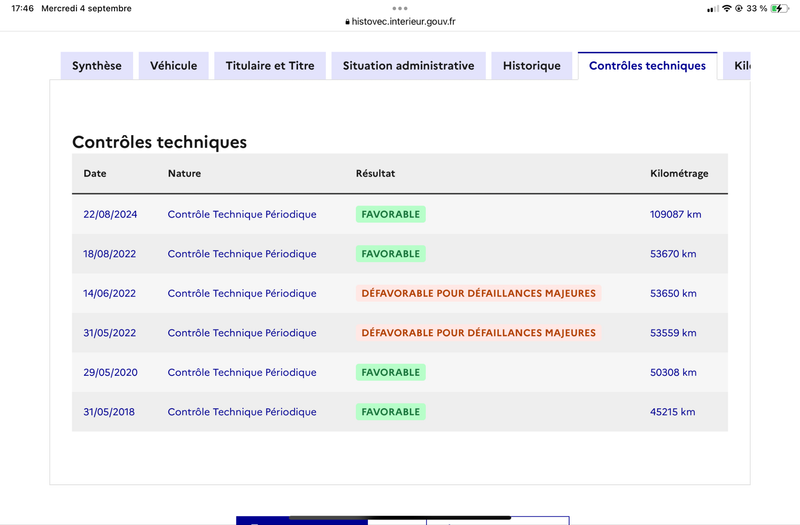This screenshot has height=525, width=800.
Task: Click Contrôle Technique Périodique in the 14/06/2022 row
Action: coord(242,293)
